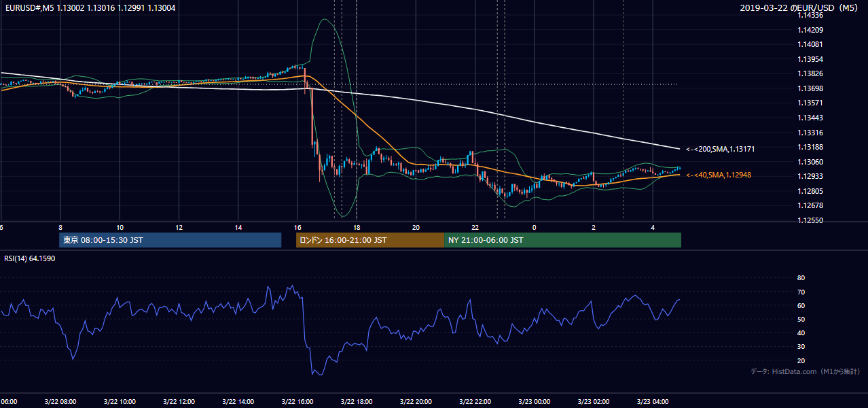Click price axis value 1.13826
Screen dimensions: 868x408
pyautogui.click(x=810, y=73)
